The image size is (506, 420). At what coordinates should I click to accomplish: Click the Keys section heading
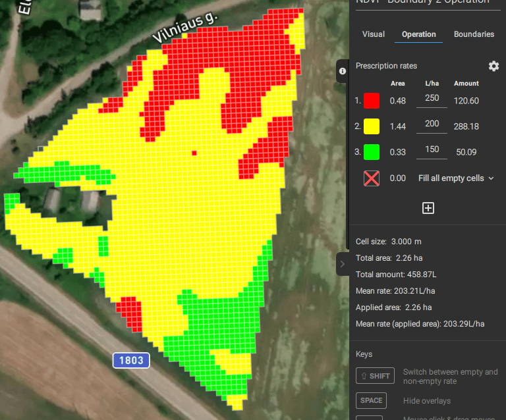(x=364, y=354)
